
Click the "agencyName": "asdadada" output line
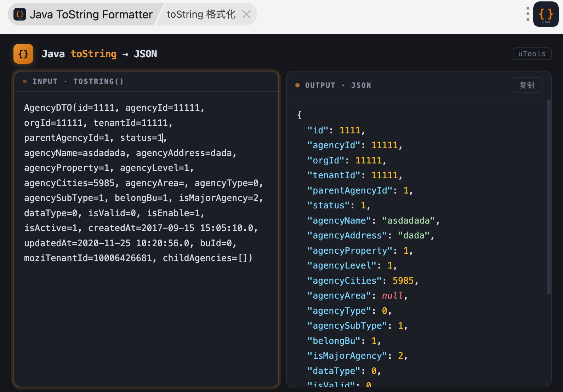pyautogui.click(x=374, y=220)
